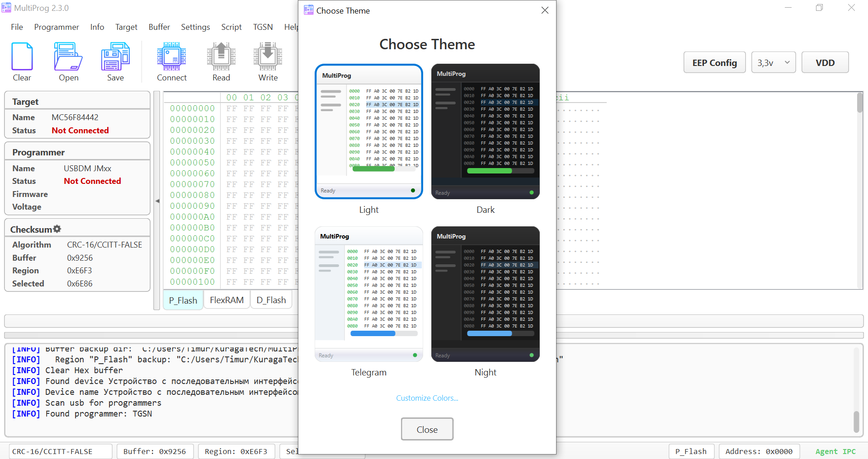Open the 3,3v voltage dropdown
Image resolution: width=868 pixels, height=459 pixels.
[x=774, y=62]
